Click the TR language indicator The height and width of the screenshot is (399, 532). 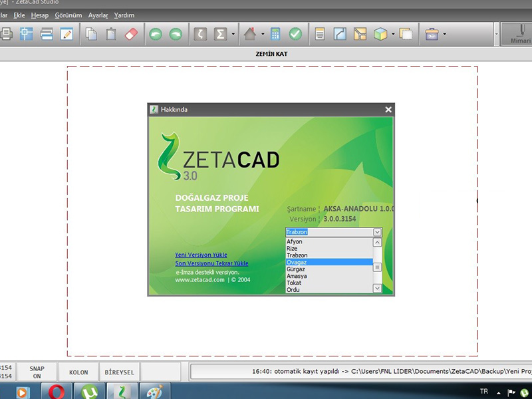coord(484,392)
